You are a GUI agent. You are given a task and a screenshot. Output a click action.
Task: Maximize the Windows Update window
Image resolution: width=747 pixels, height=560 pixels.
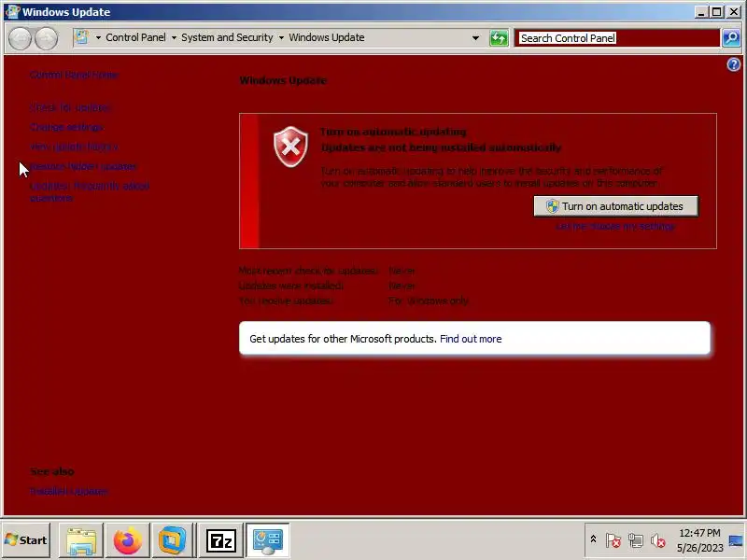(x=716, y=12)
